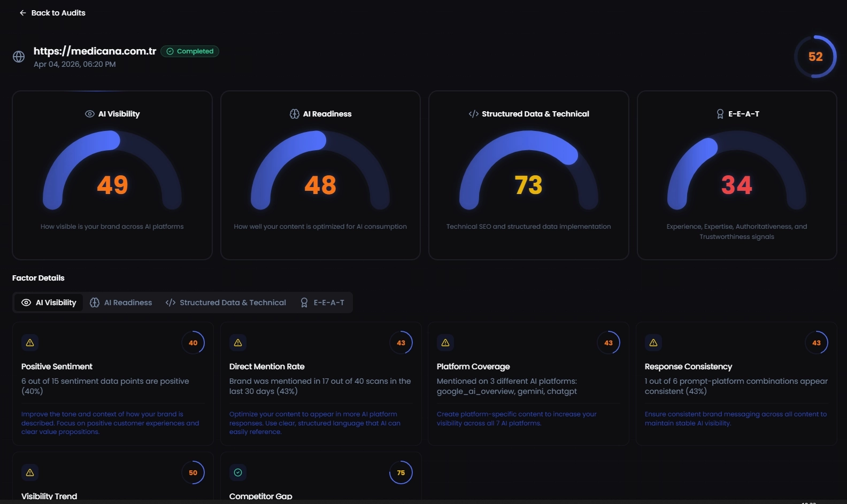Click the check icon on Competitor Gap card
Viewport: 847px width, 504px height.
238,472
